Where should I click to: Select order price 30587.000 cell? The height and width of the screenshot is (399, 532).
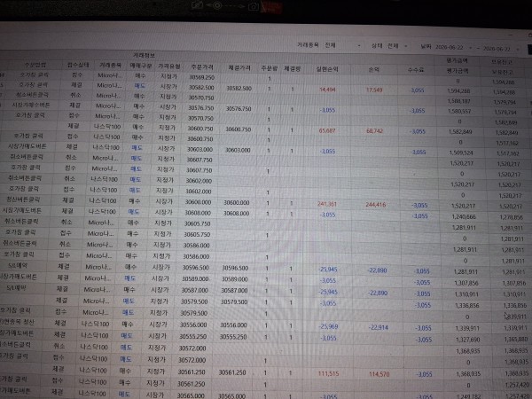coord(195,290)
